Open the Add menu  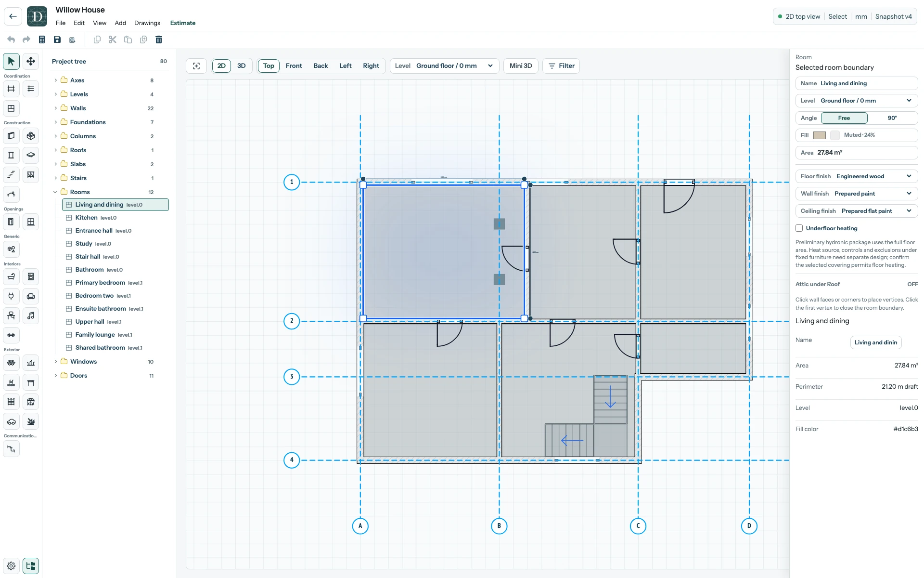[x=120, y=23]
